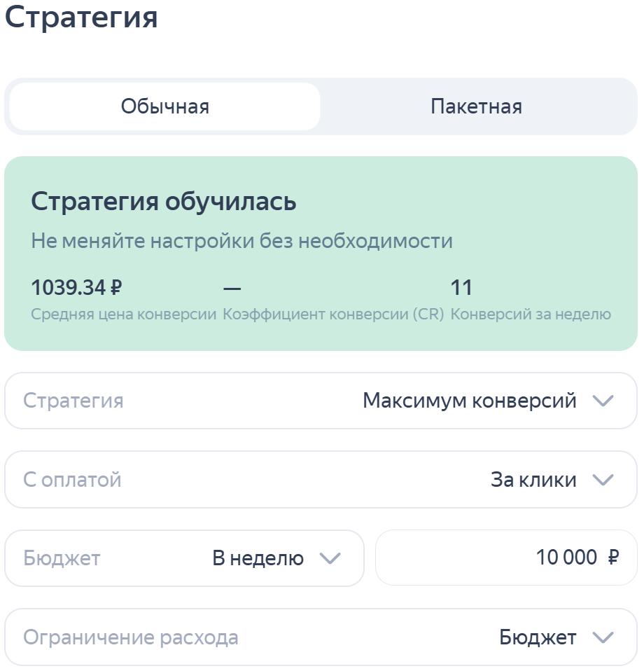The height and width of the screenshot is (671, 644).
Task: Click the Стратегия обучилась heading
Action: coord(163,202)
